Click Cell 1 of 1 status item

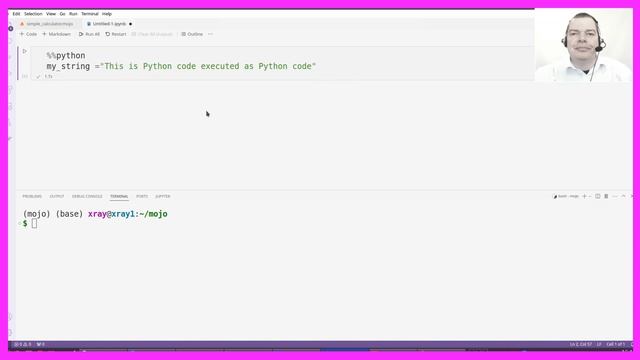click(x=616, y=344)
